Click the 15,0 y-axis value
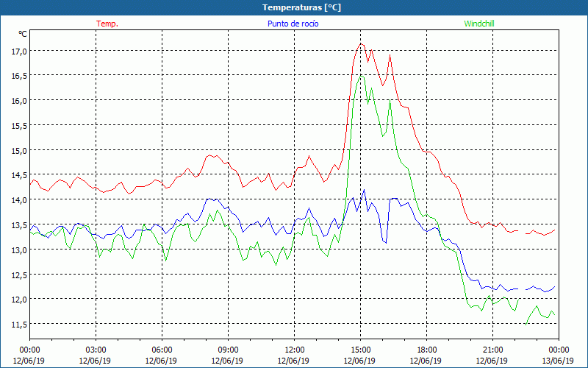This screenshot has width=588, height=368. pos(19,151)
